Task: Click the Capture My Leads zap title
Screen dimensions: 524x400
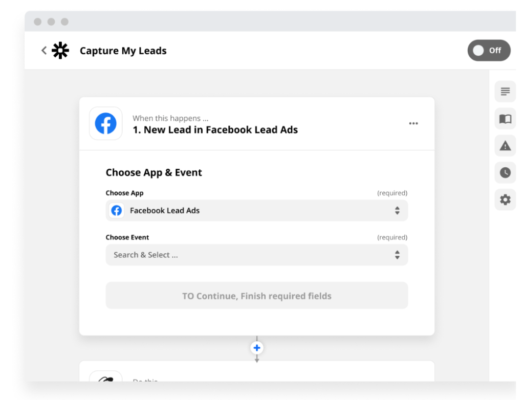Action: pos(123,51)
